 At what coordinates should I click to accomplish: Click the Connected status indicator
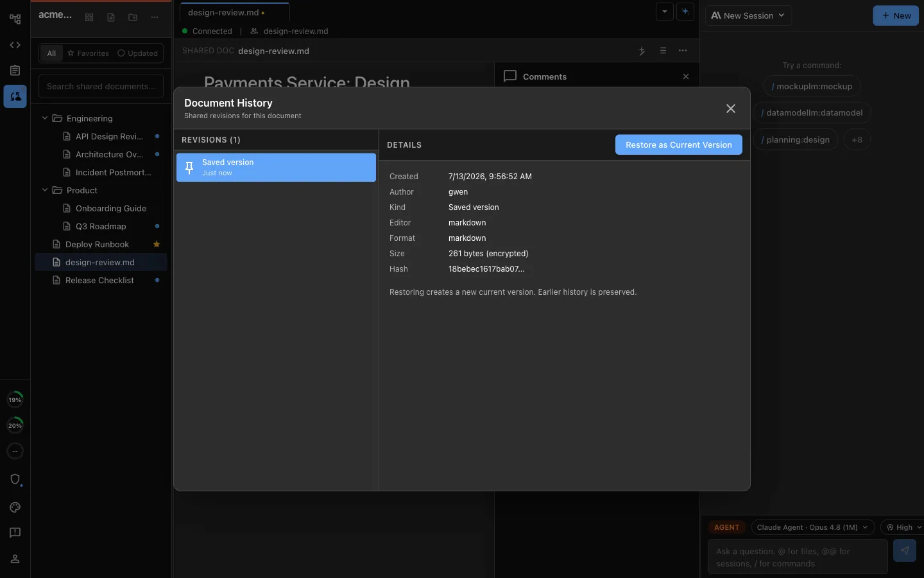(x=207, y=31)
